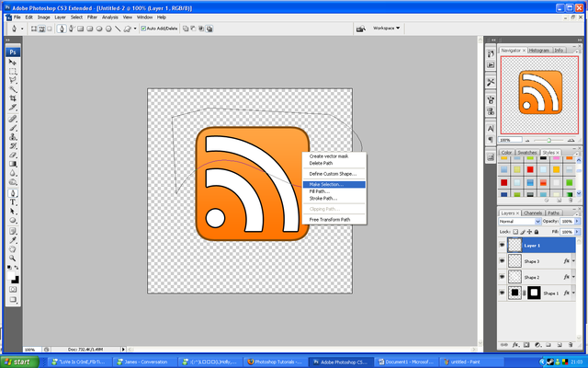This screenshot has width=588, height=368.
Task: Select the Magic Wand tool
Action: (13, 89)
